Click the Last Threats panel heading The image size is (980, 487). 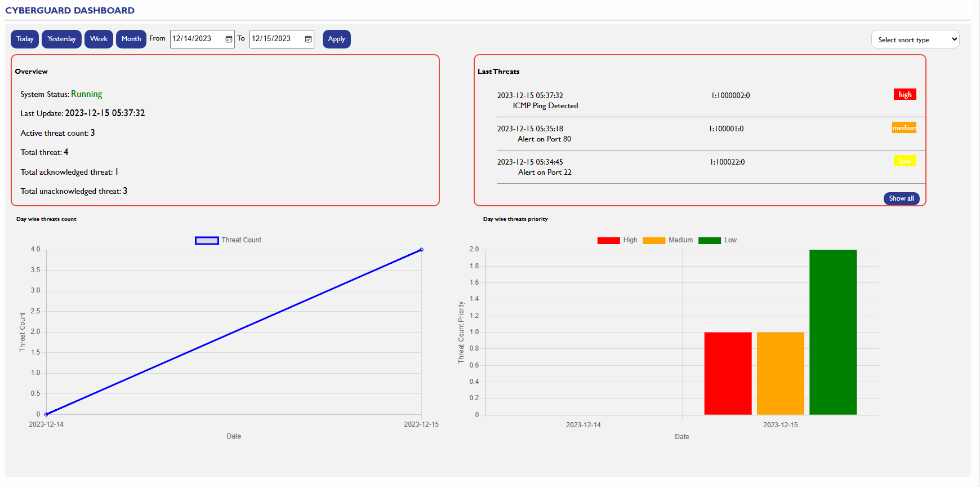(x=498, y=72)
